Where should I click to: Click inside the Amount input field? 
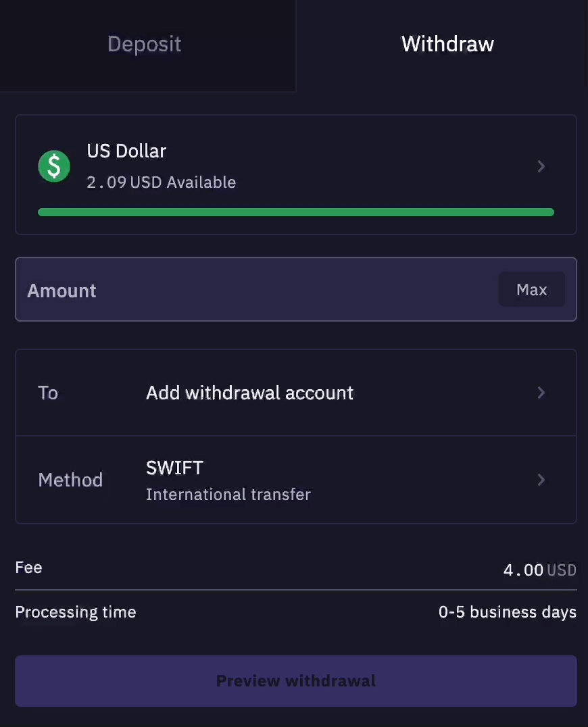click(x=203, y=289)
